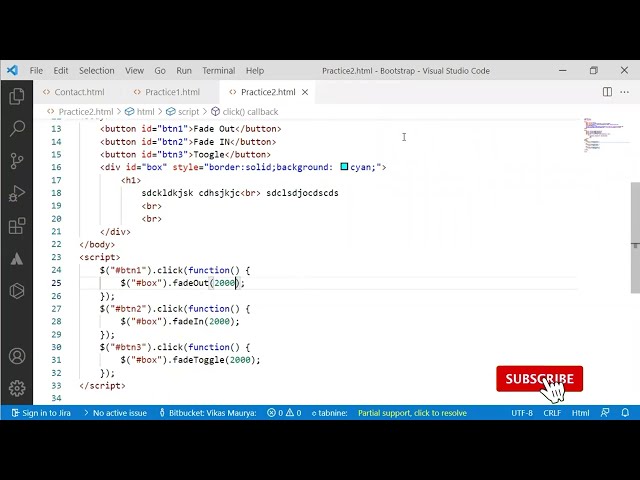Open the notifications bell icon
This screenshot has height=480, width=640.
(x=625, y=413)
